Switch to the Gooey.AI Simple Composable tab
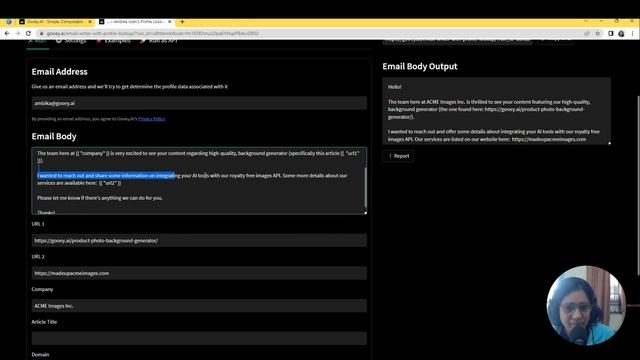The height and width of the screenshot is (360, 640). (55, 22)
